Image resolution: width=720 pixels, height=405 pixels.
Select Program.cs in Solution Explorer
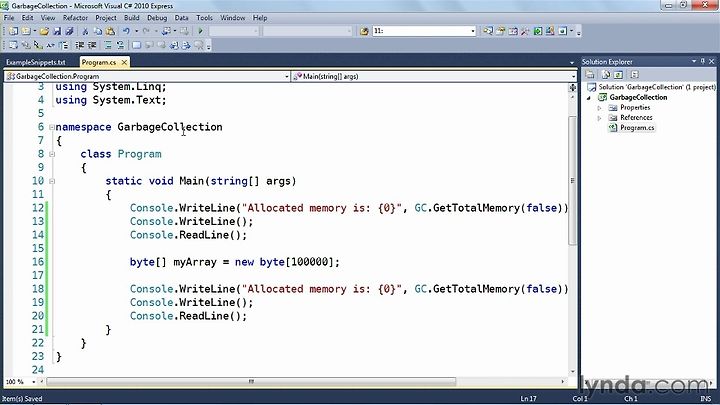point(637,128)
